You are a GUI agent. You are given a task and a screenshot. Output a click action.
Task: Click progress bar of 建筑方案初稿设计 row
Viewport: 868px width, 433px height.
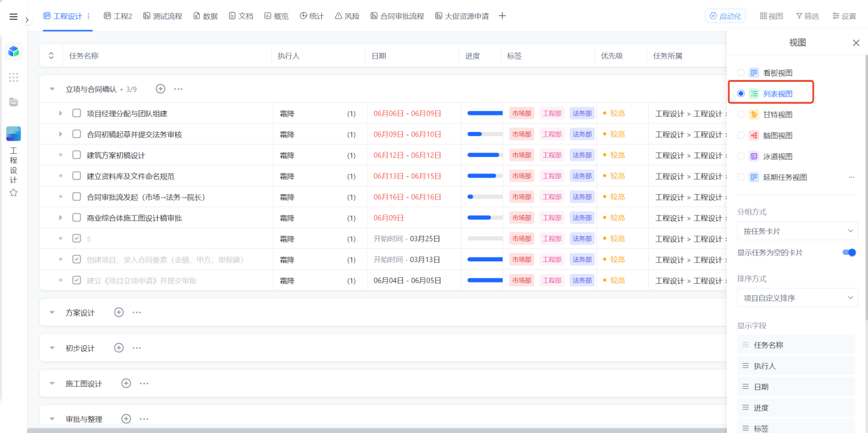[483, 155]
